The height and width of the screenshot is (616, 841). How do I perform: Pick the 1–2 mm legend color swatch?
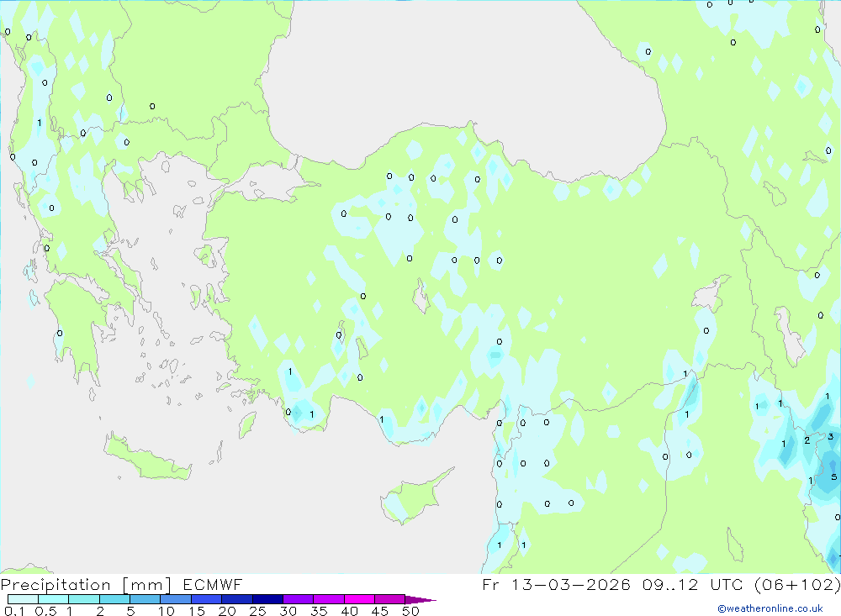84,599
